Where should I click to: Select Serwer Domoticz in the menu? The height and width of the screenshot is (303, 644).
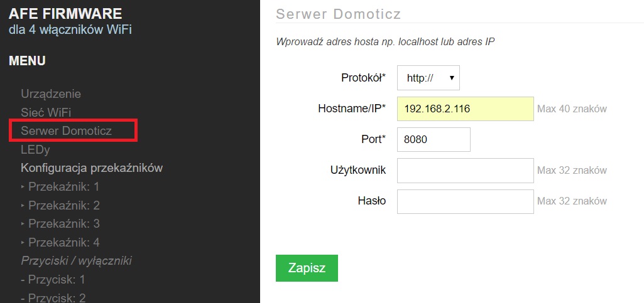67,131
